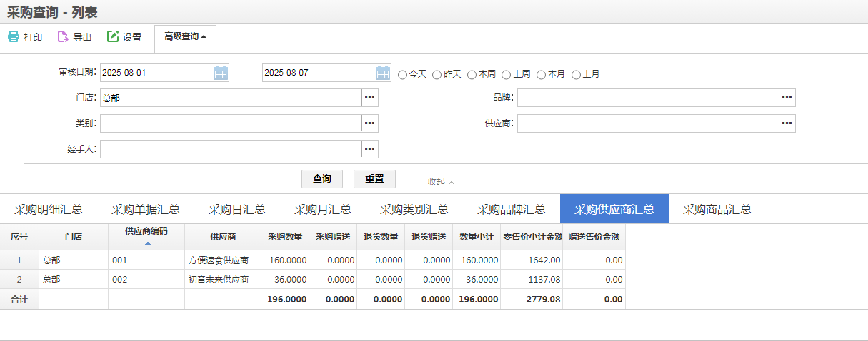Click the total amount 2779.08

click(x=532, y=300)
